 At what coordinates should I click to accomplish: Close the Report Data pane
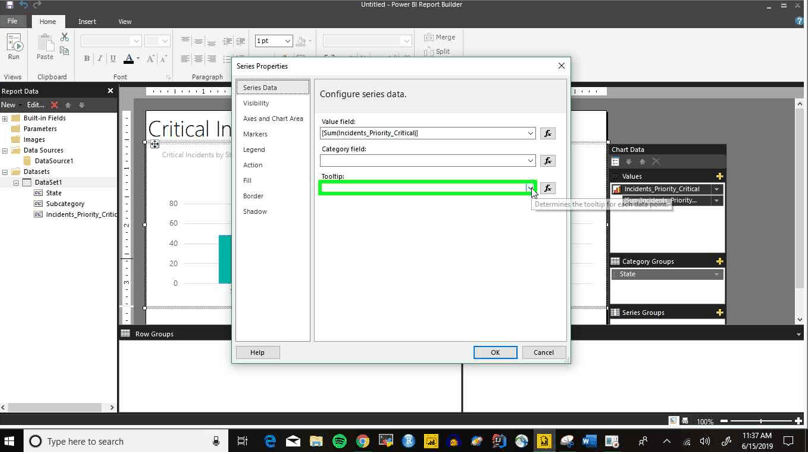tap(110, 91)
